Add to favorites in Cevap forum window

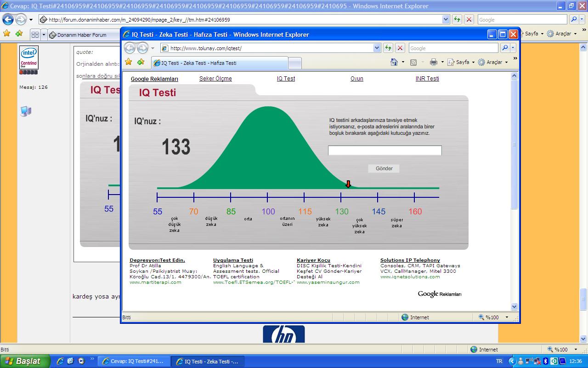click(x=19, y=34)
